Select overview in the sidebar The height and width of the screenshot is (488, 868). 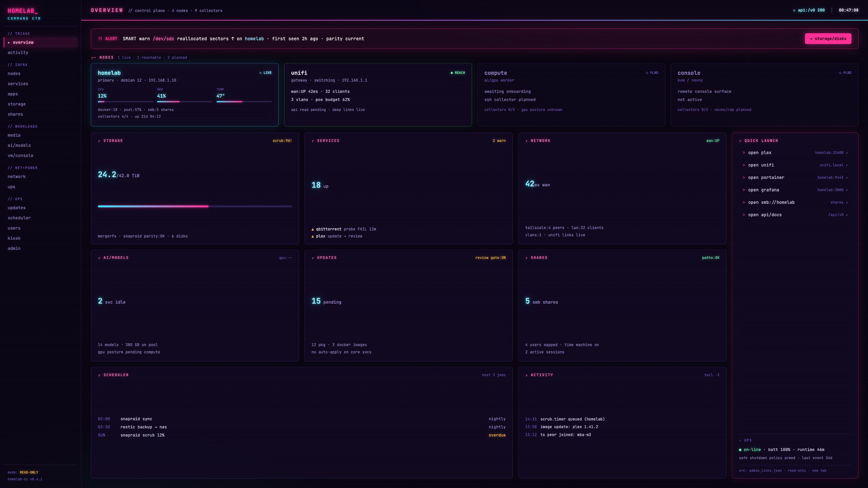[x=41, y=42]
